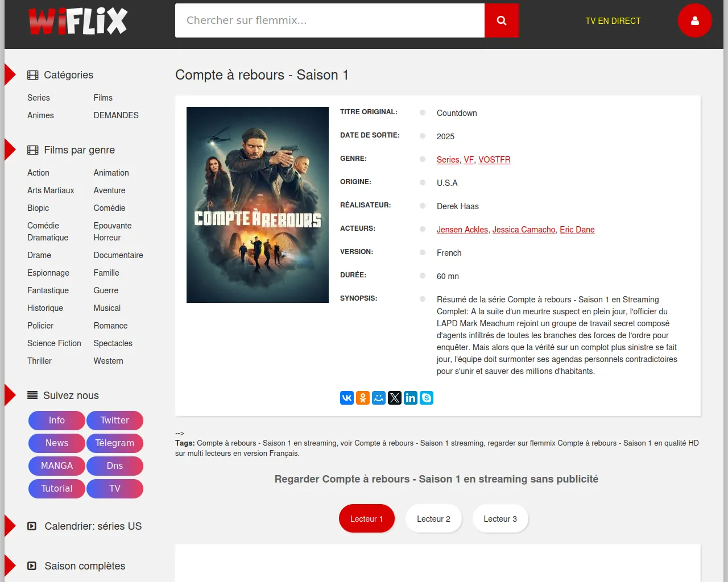Open the user account profile icon
This screenshot has width=728, height=582.
(694, 20)
